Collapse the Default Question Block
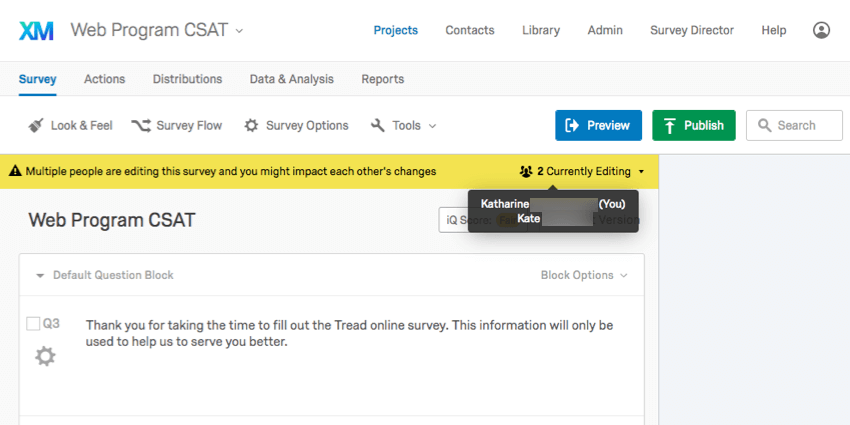The width and height of the screenshot is (850, 425). [40, 275]
